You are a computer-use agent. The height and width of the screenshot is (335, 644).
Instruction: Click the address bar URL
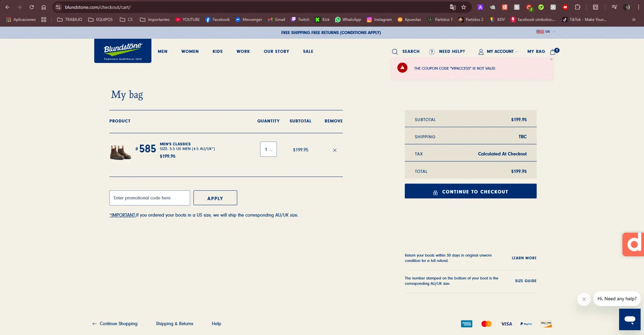click(x=97, y=7)
